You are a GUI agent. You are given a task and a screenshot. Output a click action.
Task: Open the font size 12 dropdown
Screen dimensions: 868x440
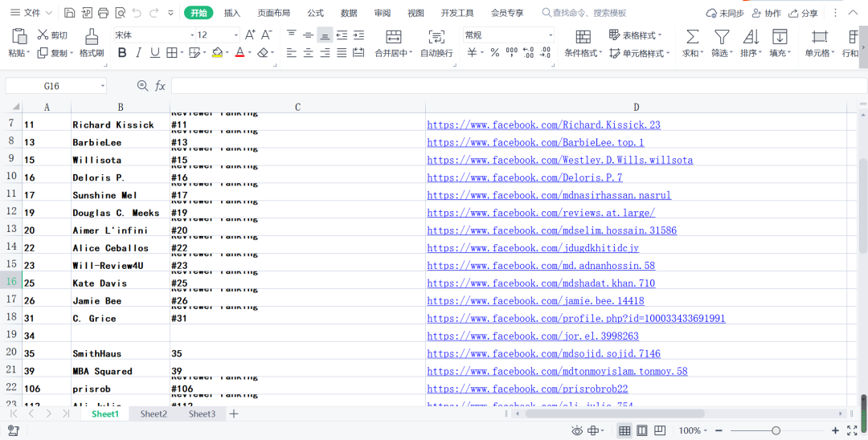[217, 35]
